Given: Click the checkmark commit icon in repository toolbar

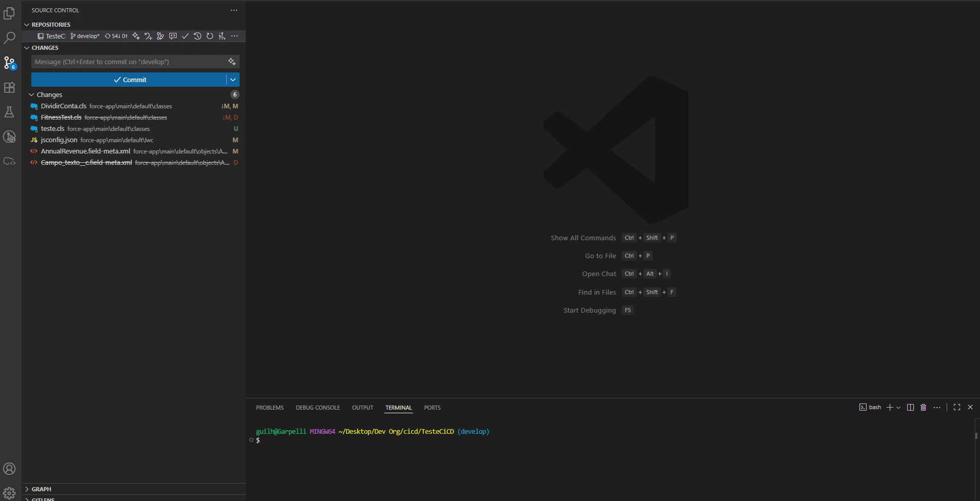Looking at the screenshot, I should [185, 36].
